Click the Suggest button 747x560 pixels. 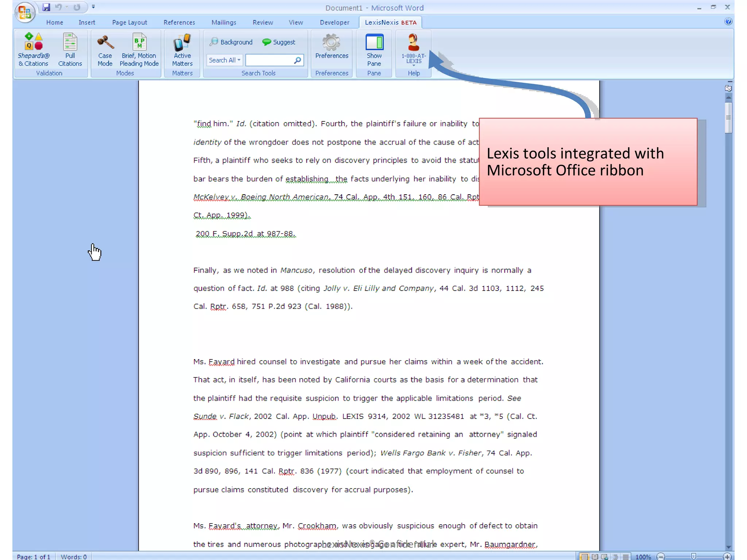click(x=279, y=42)
